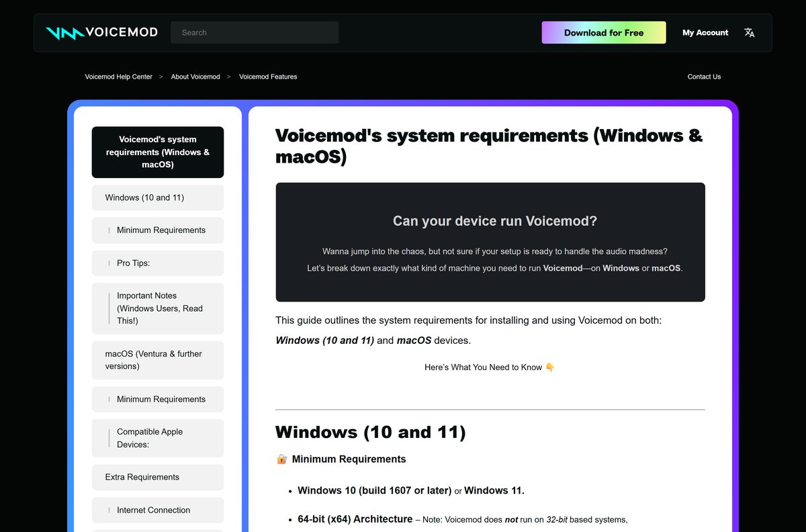806x532 pixels.
Task: Click '64-bit (x64) Architecture' text
Action: pos(355,519)
